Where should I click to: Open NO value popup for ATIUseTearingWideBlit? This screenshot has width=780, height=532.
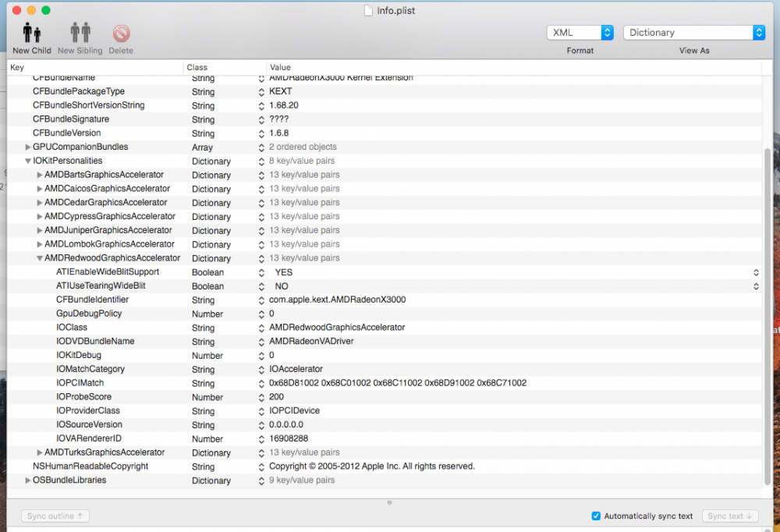pyautogui.click(x=756, y=286)
